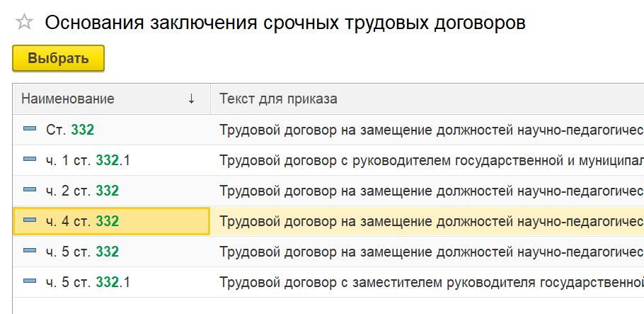Click the row icon beside ч. 5 ст. 332.1
The height and width of the screenshot is (314, 644).
pos(30,282)
